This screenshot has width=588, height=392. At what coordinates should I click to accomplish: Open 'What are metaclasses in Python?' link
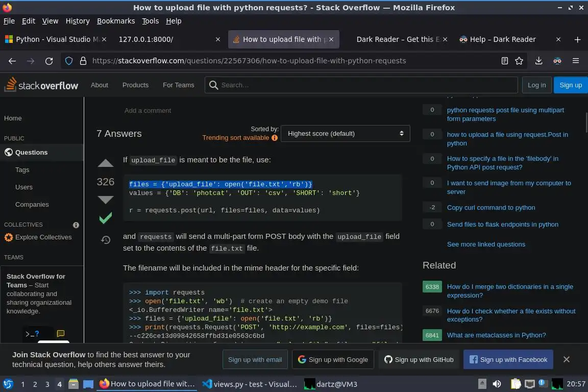coord(496,335)
